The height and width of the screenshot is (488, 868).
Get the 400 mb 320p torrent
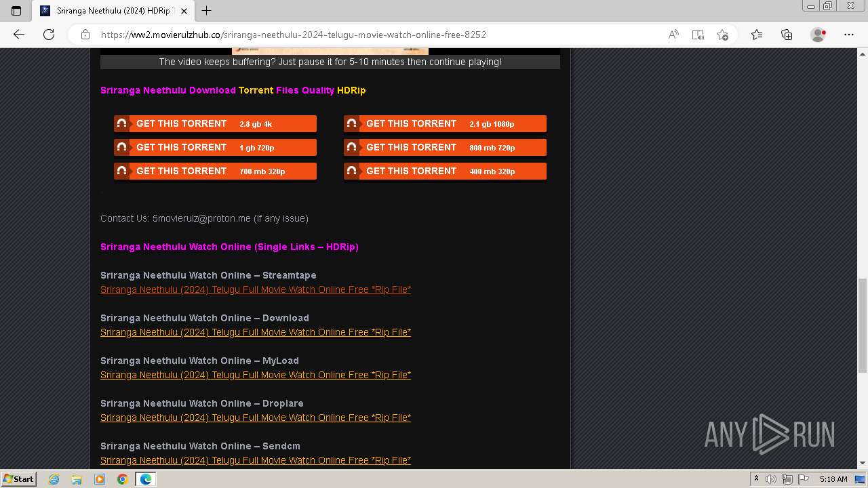[x=445, y=171]
